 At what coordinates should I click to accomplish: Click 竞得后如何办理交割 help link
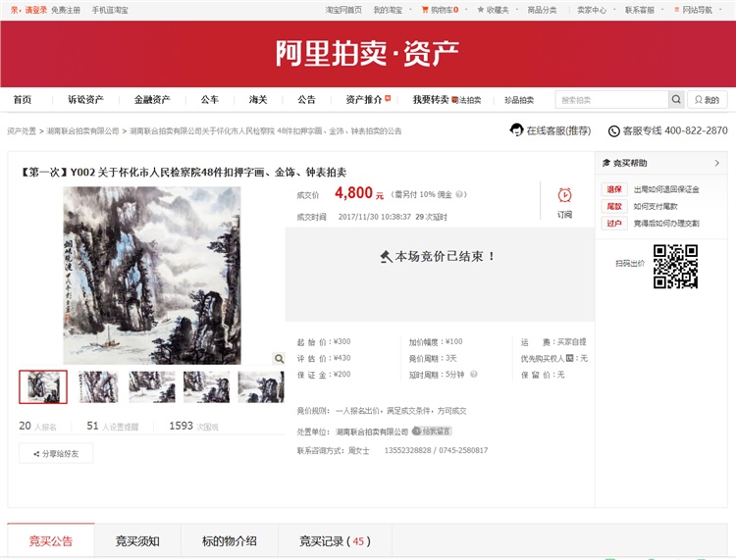(666, 224)
